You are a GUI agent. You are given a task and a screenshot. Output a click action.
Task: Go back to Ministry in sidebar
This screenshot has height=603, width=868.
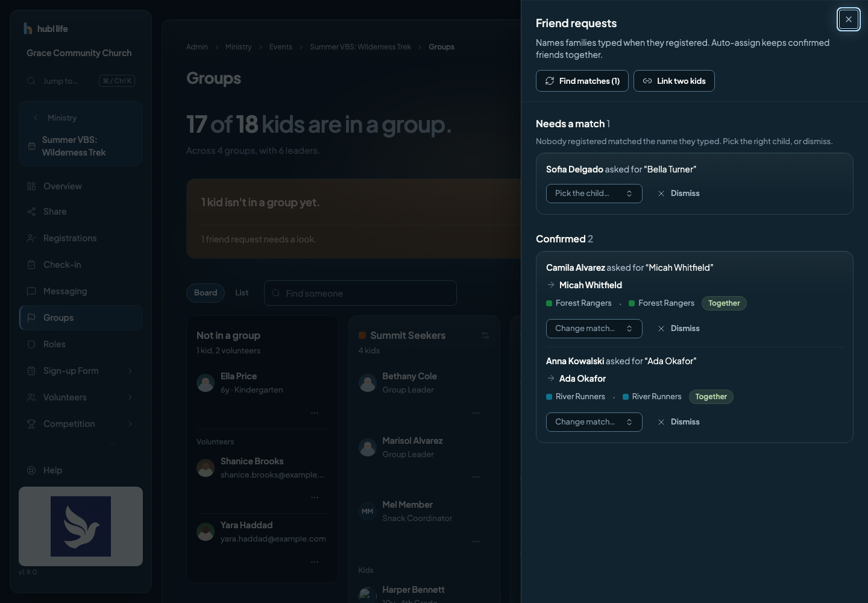(x=55, y=118)
